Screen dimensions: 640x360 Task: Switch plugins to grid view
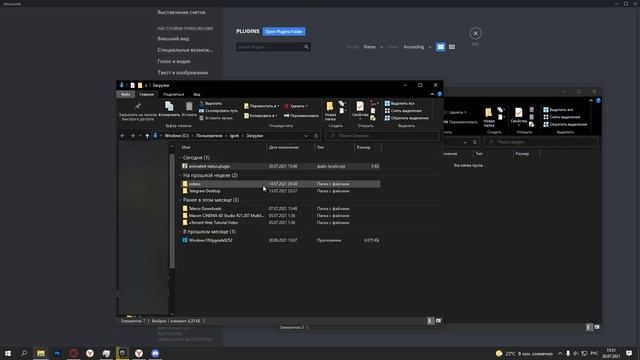(452, 47)
